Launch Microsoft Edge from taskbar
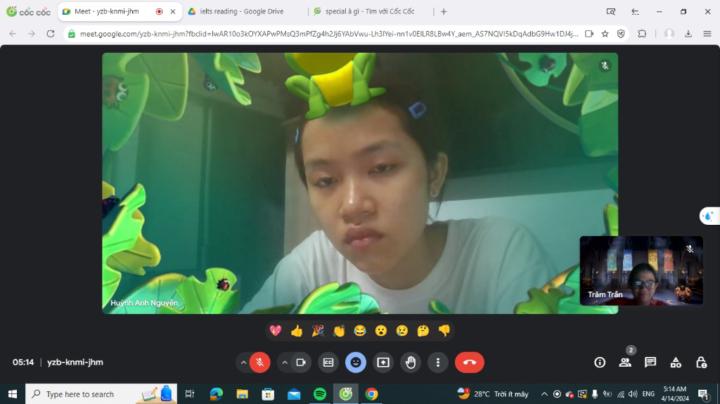 [216, 394]
